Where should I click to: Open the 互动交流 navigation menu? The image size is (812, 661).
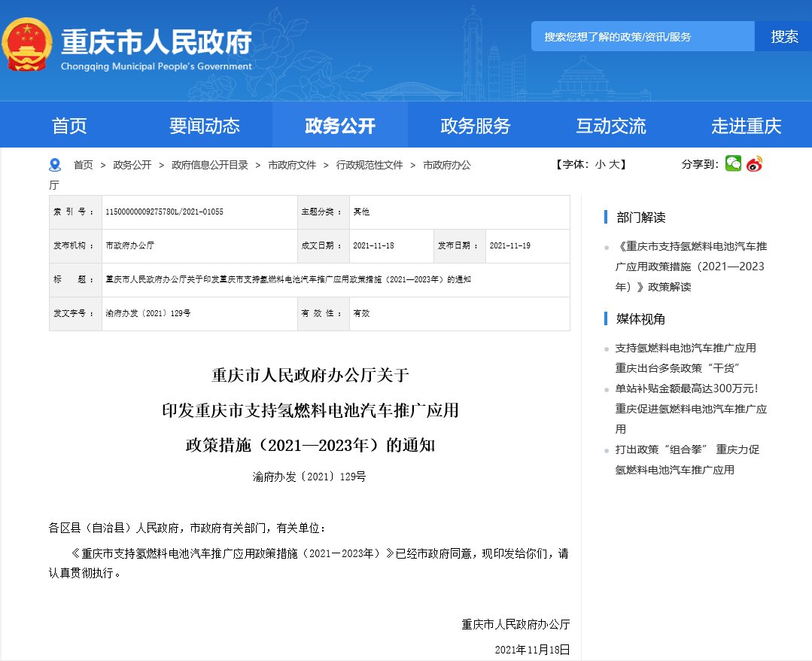point(611,126)
